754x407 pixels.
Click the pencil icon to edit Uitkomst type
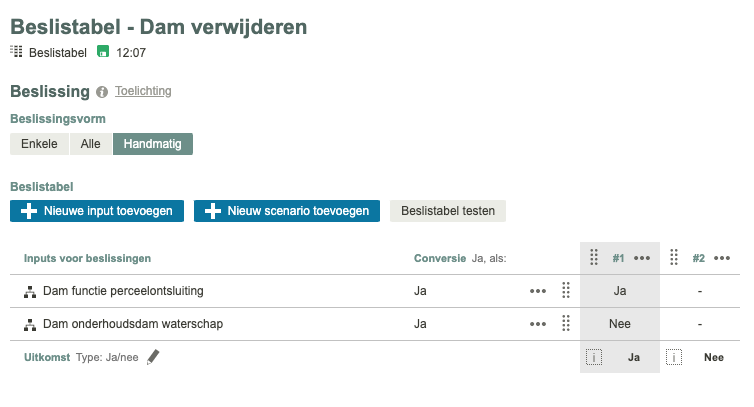point(153,356)
